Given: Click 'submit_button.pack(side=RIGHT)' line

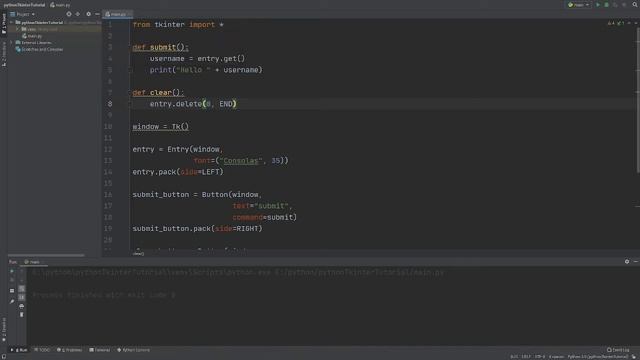Looking at the screenshot, I should coord(197,229).
